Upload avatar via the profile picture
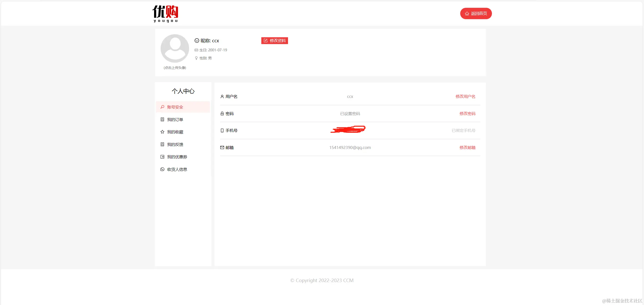Screen dimensions: 644x305 (x=175, y=48)
